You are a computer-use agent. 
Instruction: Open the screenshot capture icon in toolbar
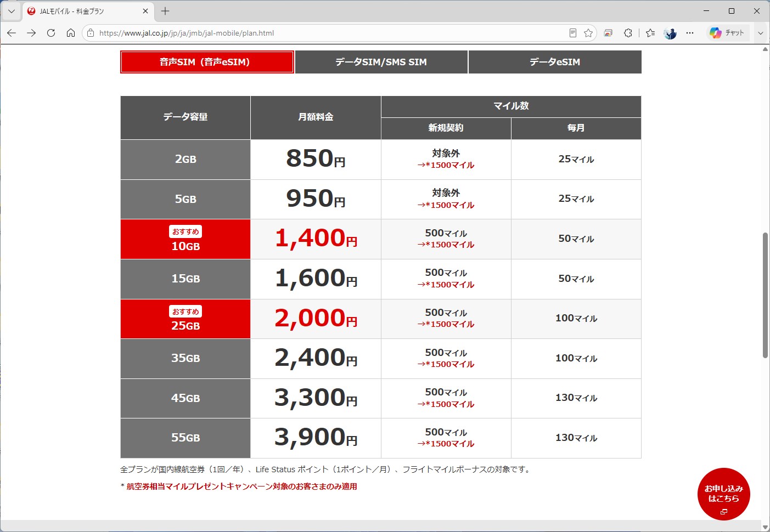pos(608,33)
